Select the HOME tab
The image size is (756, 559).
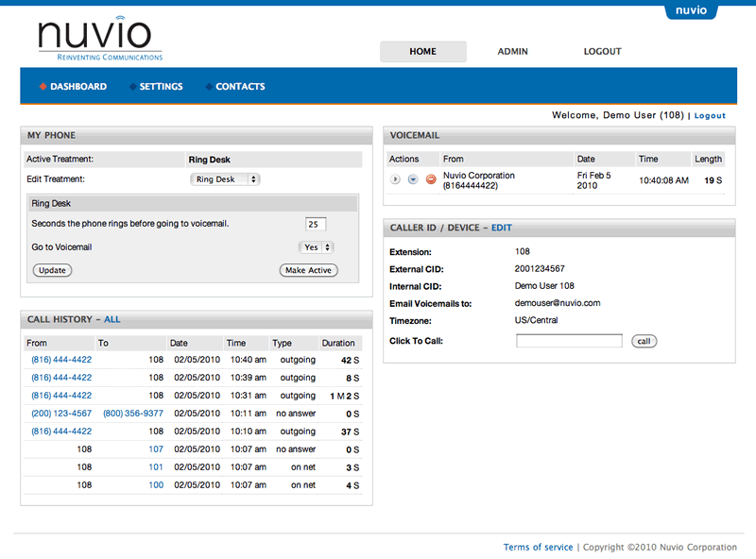click(x=422, y=52)
